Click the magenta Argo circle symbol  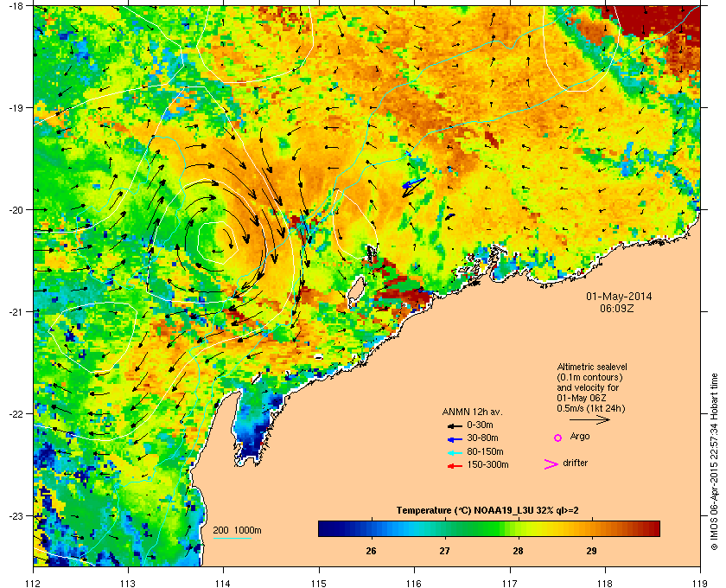(x=558, y=438)
